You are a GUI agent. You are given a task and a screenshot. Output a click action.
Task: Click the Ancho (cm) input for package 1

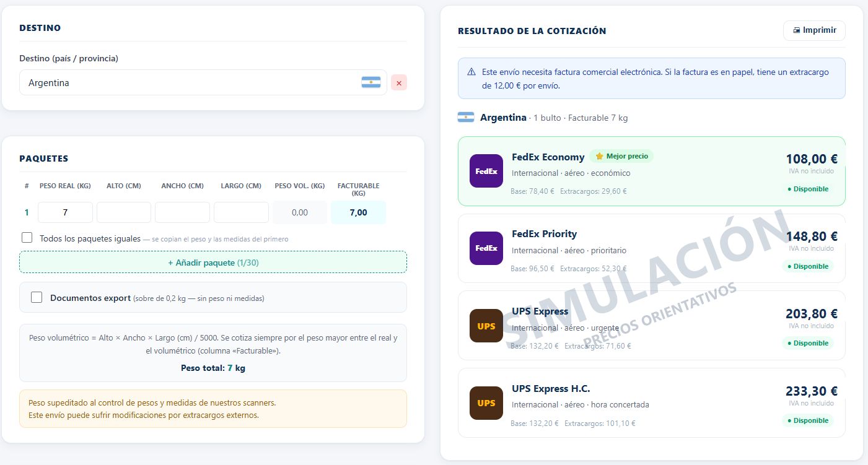pos(182,212)
